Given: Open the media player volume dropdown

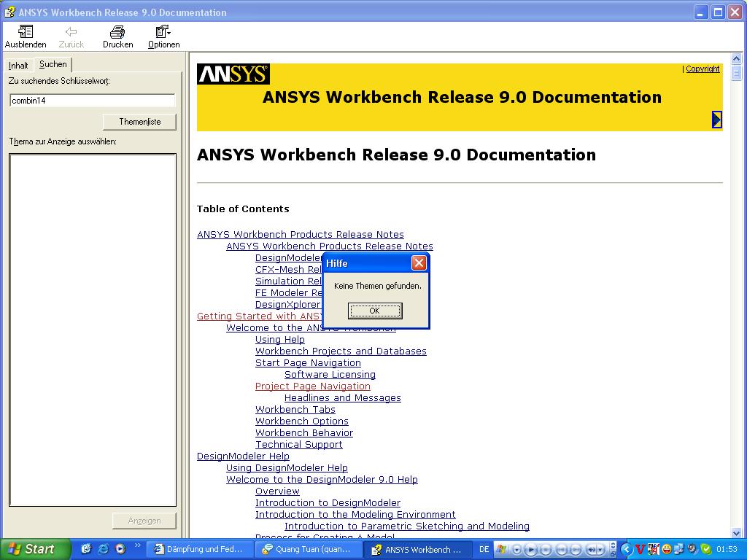Looking at the screenshot, I should tap(600, 550).
